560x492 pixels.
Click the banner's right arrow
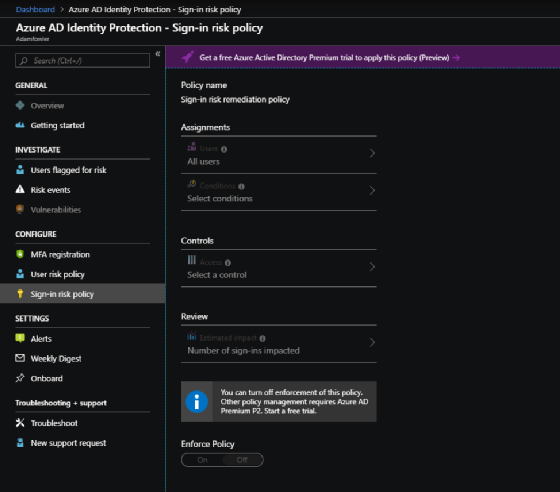click(456, 57)
